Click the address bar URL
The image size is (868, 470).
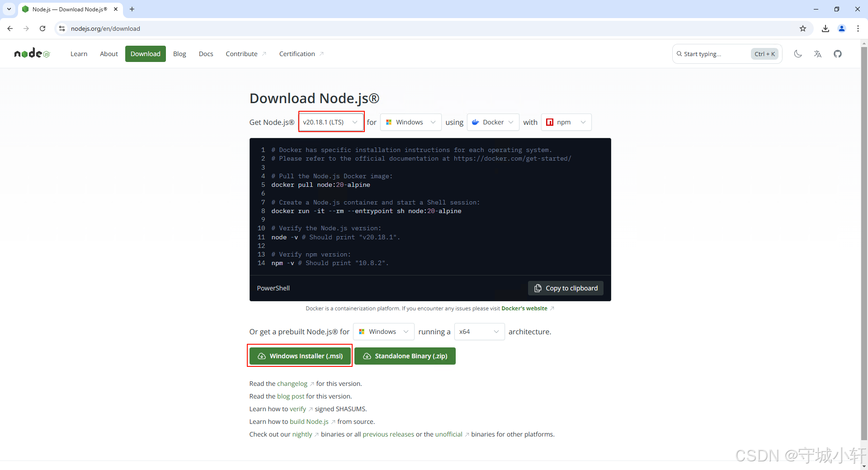[105, 28]
